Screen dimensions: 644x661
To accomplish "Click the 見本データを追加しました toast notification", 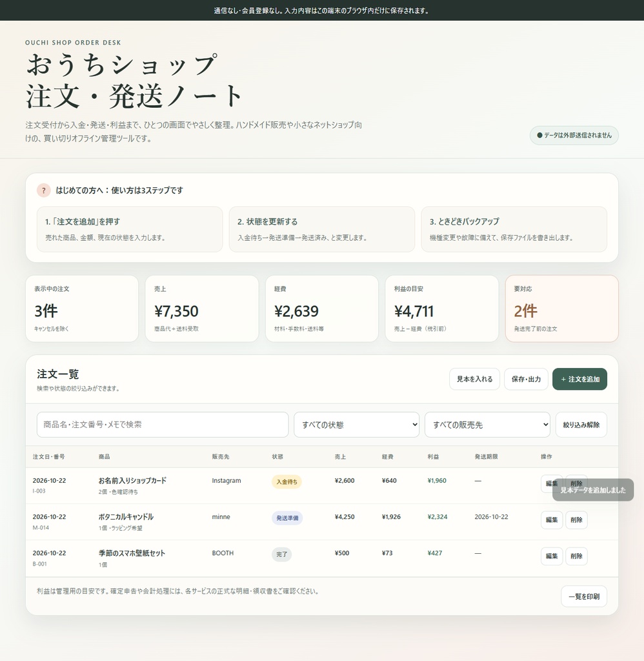I will pyautogui.click(x=593, y=490).
